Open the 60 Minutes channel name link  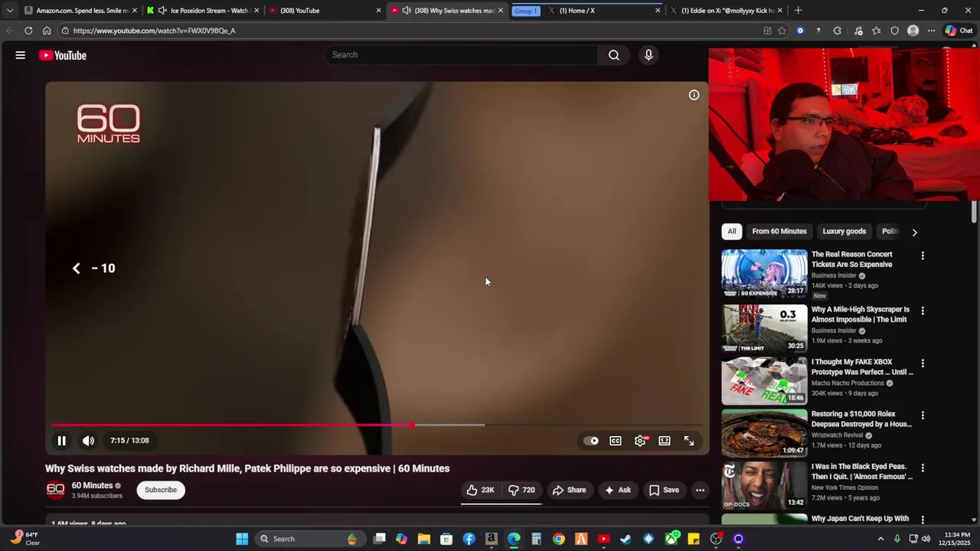pos(92,485)
